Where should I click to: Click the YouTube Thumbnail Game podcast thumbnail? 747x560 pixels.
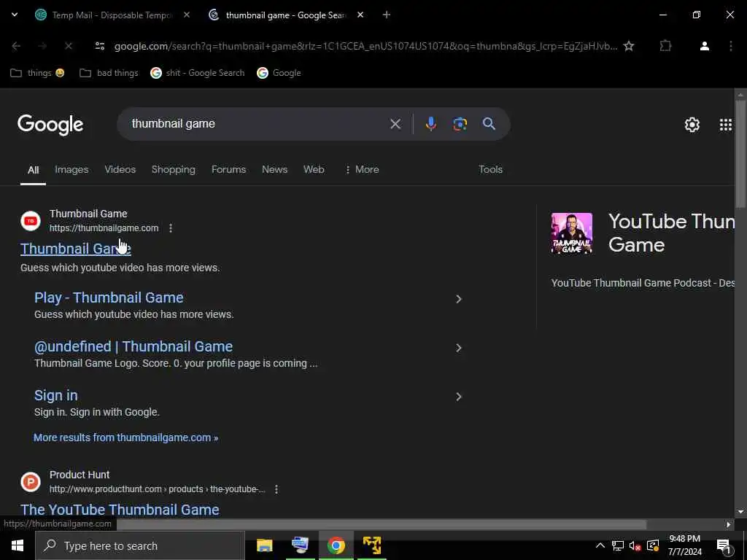(x=572, y=233)
